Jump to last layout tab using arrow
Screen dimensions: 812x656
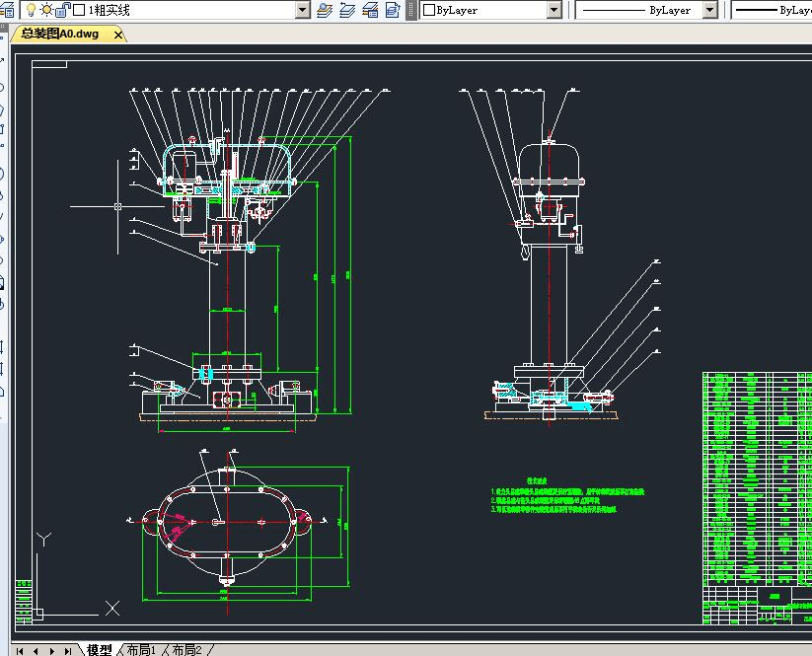coord(67,650)
